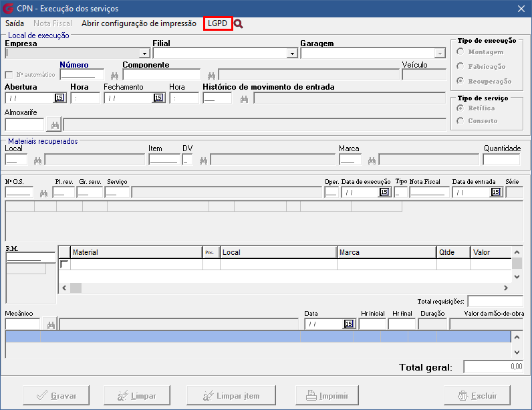Click the Almoxarife binoculars search icon
Screen dimensions: 532x410
click(55, 125)
